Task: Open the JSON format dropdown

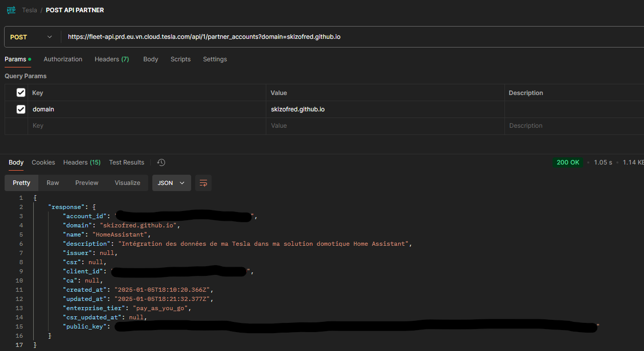Action: click(x=172, y=183)
